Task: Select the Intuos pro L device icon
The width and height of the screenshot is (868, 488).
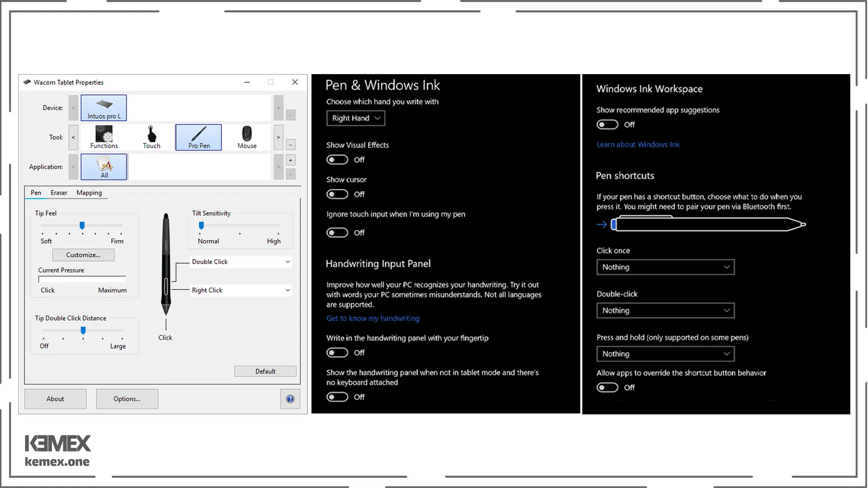Action: pos(104,108)
